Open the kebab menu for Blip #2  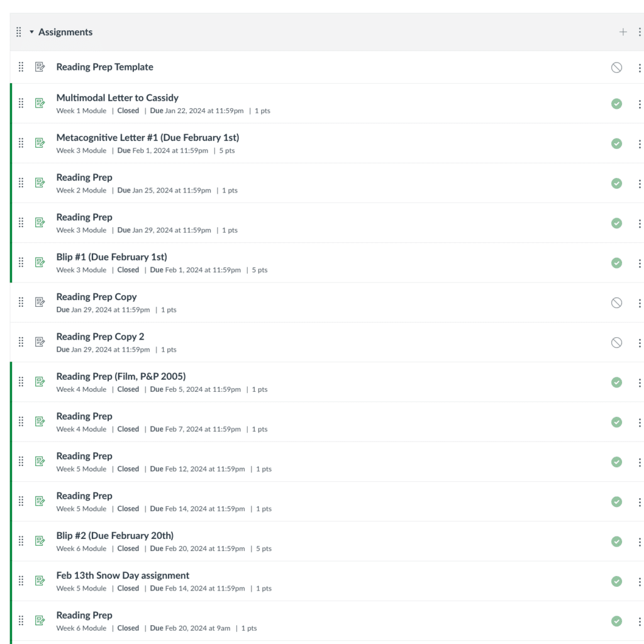[x=640, y=541]
